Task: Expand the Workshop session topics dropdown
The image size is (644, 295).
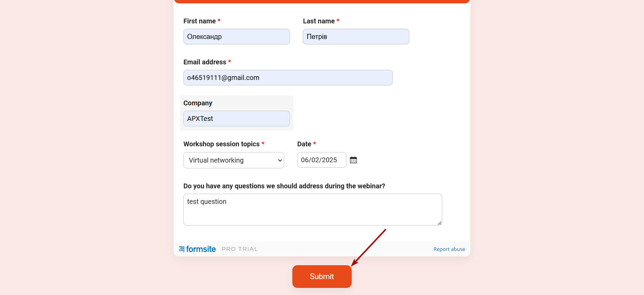Action: [x=234, y=160]
